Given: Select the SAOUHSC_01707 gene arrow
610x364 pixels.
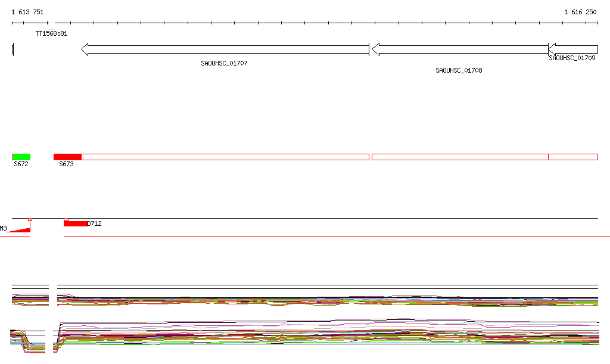Looking at the screenshot, I should 225,49.
